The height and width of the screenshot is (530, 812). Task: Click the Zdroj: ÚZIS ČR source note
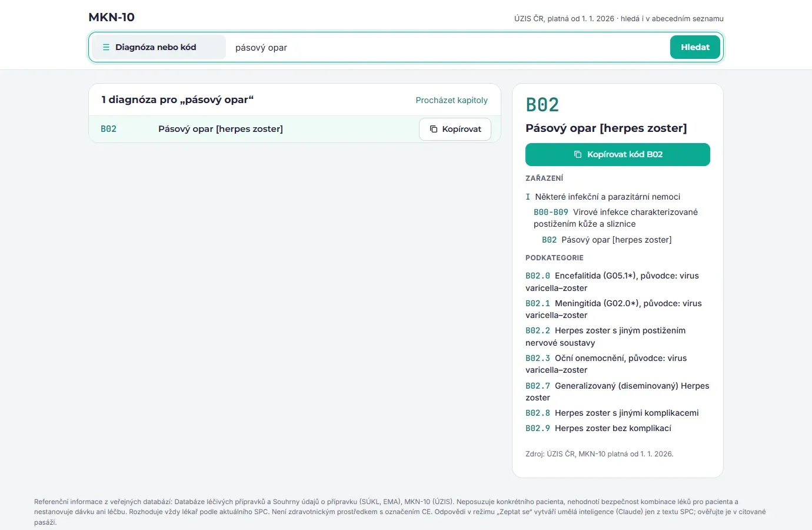click(600, 454)
